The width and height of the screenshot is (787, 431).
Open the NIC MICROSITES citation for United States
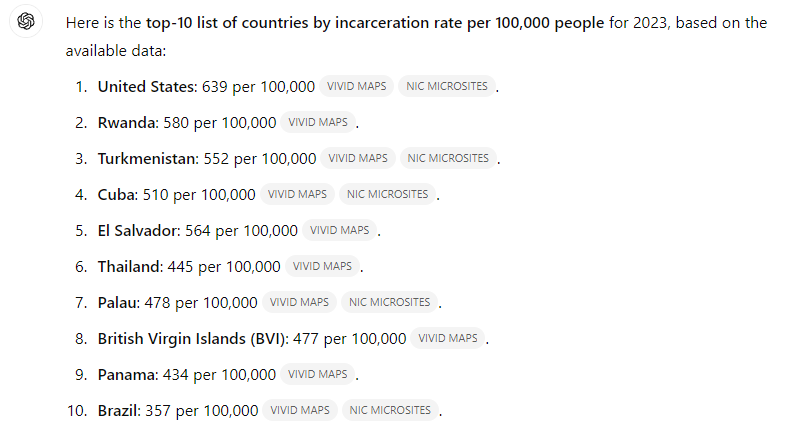click(x=447, y=86)
